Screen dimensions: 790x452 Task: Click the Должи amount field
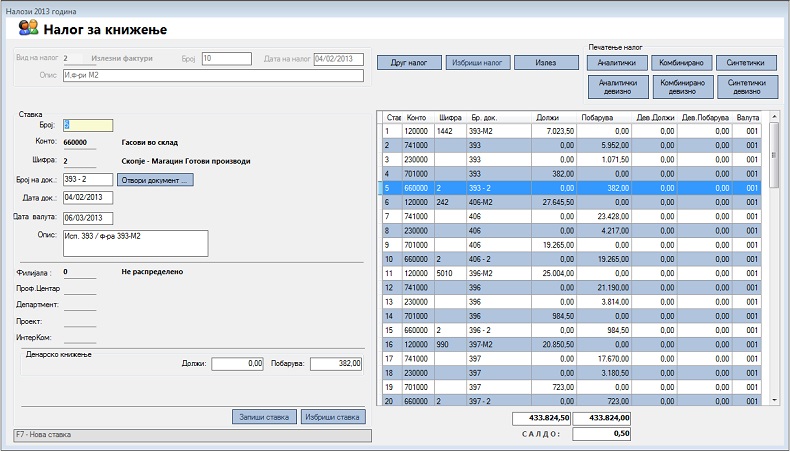pyautogui.click(x=237, y=364)
